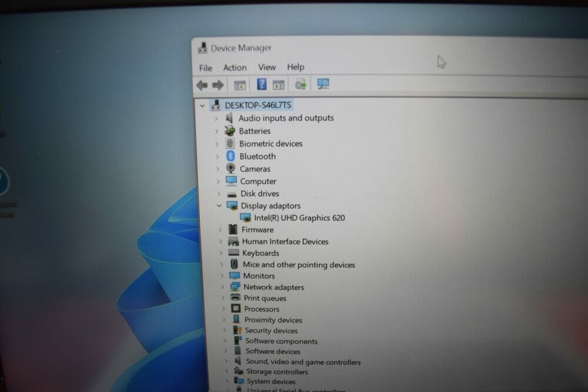
Task: Click the Batteries icon
Action: click(x=230, y=131)
